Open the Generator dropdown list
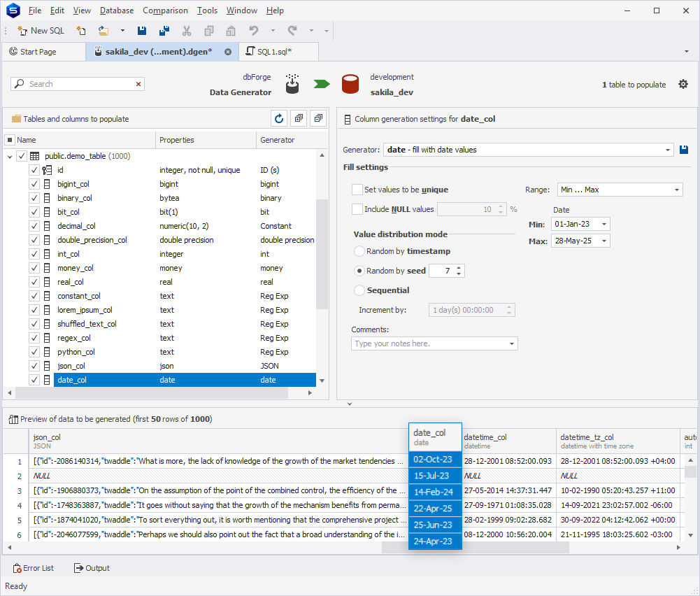This screenshot has width=700, height=596. click(x=667, y=150)
